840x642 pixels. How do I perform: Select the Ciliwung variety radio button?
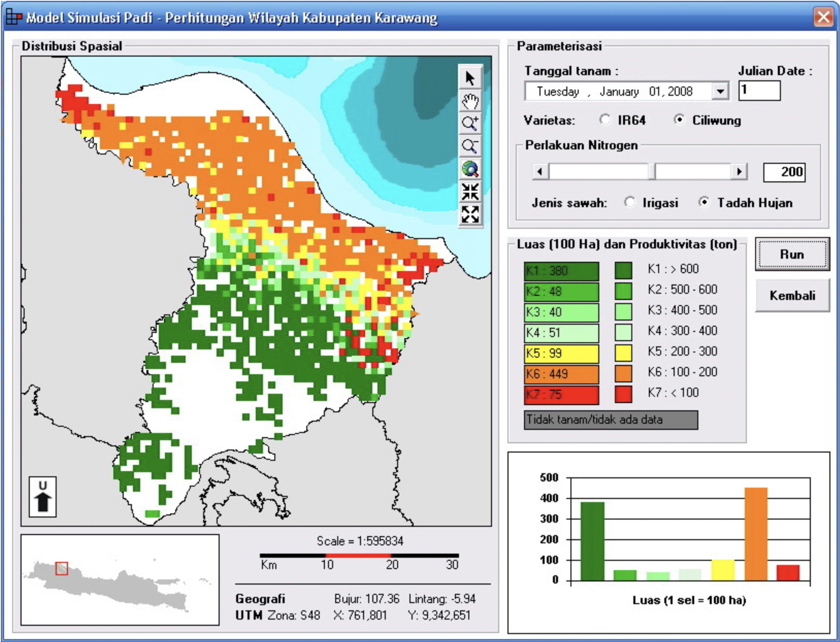pos(679,120)
